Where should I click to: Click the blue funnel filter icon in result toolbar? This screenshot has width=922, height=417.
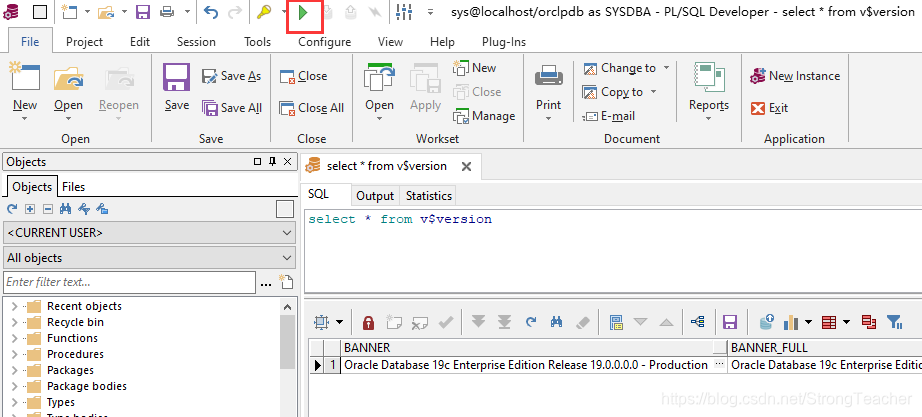click(894, 322)
